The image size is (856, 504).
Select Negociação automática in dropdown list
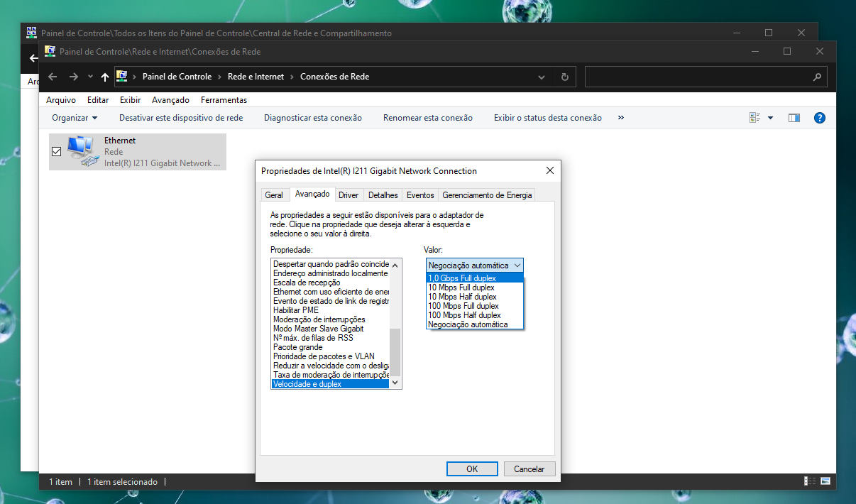click(475, 324)
